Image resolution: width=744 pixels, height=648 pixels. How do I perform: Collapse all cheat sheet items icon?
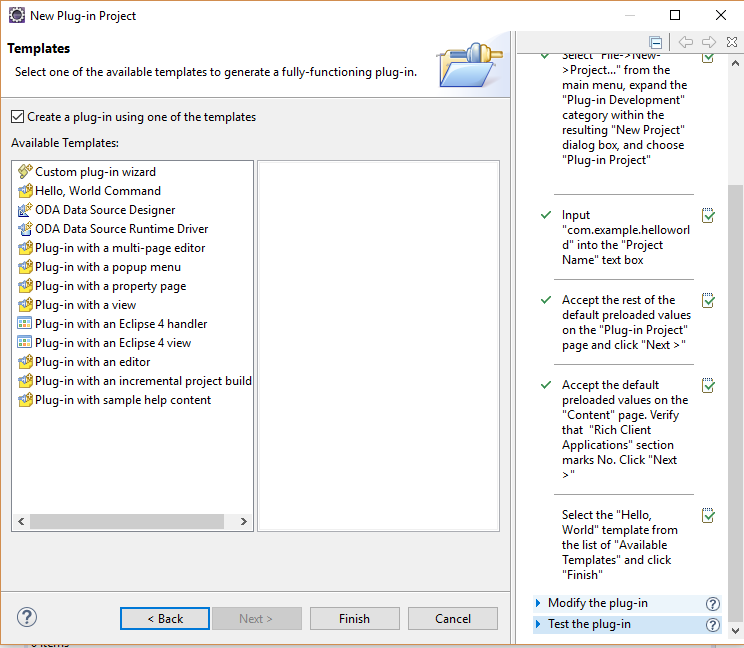coord(656,43)
